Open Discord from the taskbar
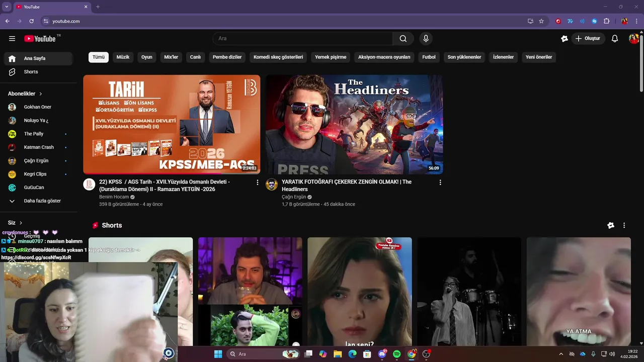 coord(382,354)
